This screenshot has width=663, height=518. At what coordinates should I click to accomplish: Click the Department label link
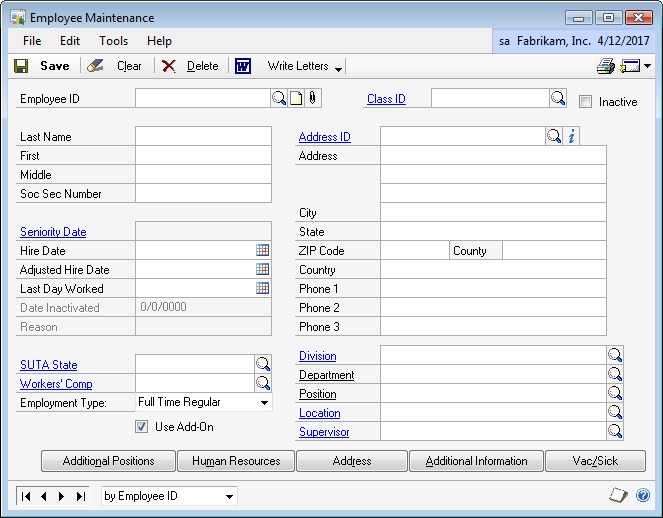(x=326, y=375)
